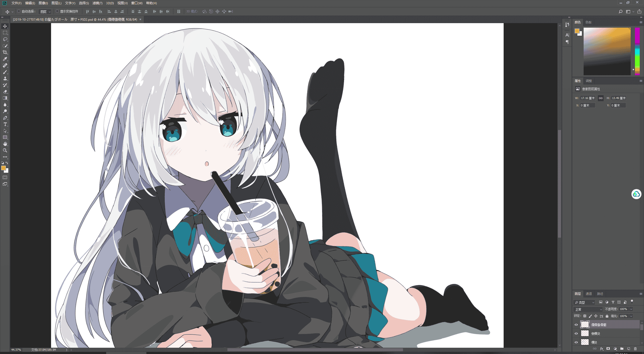The width and height of the screenshot is (644, 354).
Task: Open the Layers panel flyout menu
Action: pos(641,294)
